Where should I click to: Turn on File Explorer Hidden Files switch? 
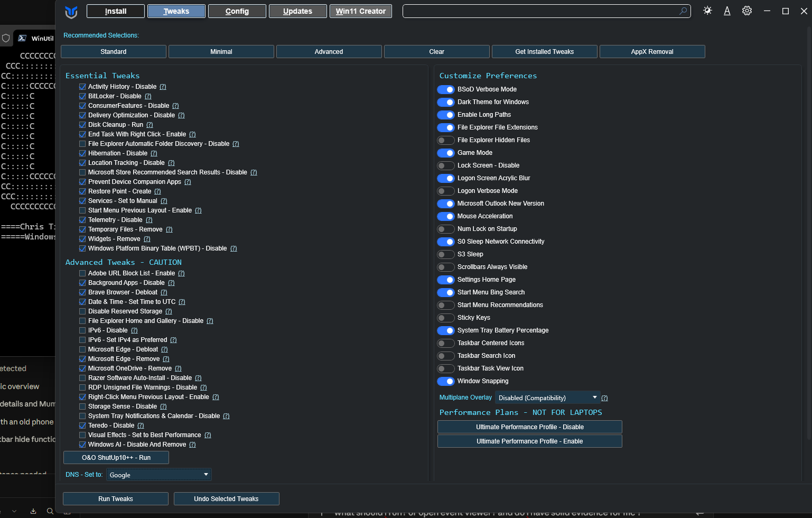pos(446,140)
